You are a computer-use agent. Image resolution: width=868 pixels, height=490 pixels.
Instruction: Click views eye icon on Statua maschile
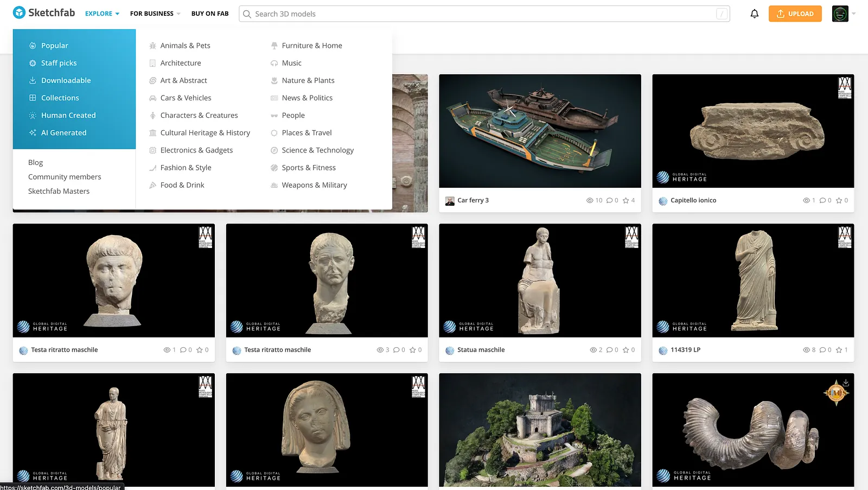593,350
